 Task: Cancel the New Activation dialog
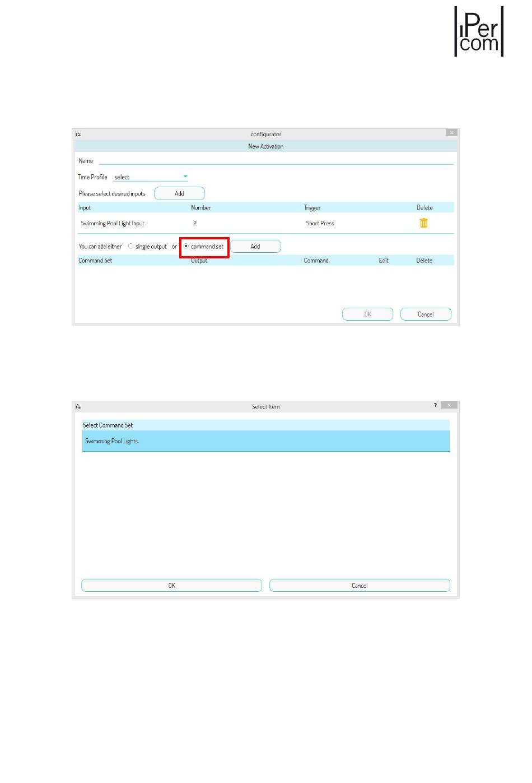pos(426,314)
